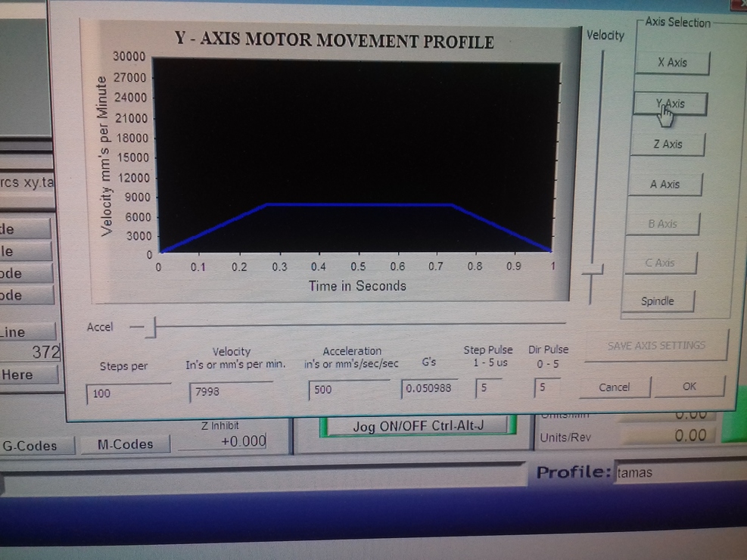Click the Step Pulse input field
Image resolution: width=747 pixels, height=560 pixels.
[x=487, y=387]
